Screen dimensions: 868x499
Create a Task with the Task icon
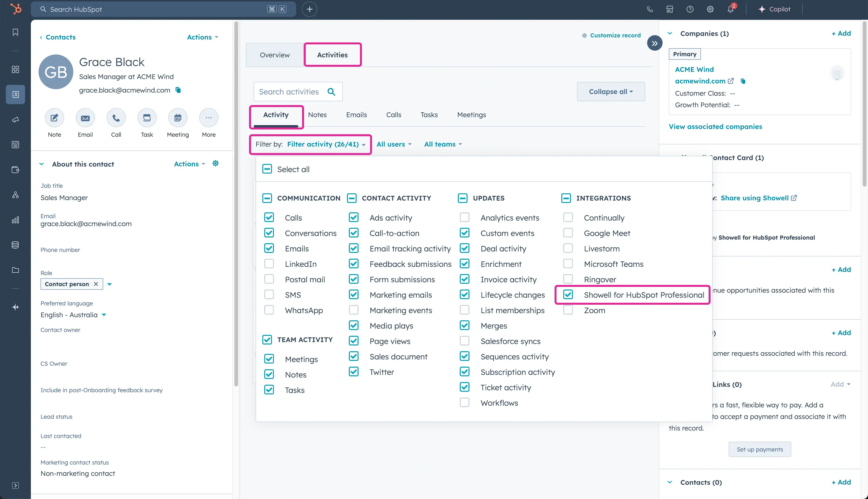(147, 118)
